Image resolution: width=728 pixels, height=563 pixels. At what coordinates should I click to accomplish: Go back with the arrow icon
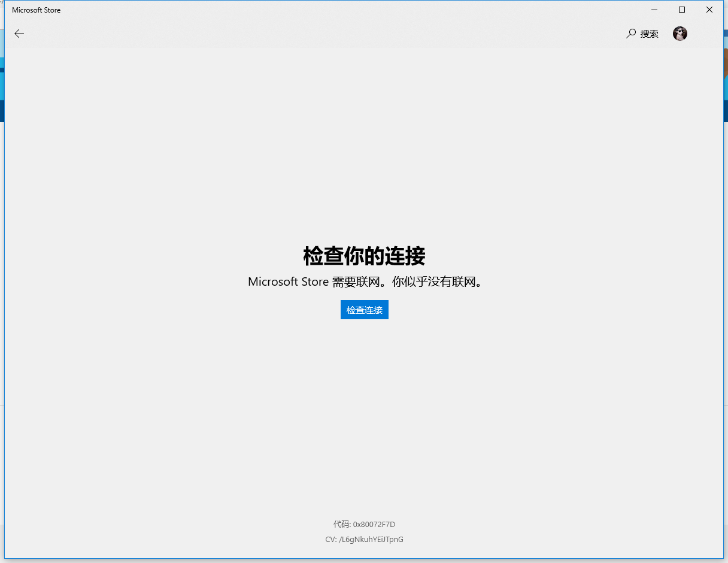point(19,34)
